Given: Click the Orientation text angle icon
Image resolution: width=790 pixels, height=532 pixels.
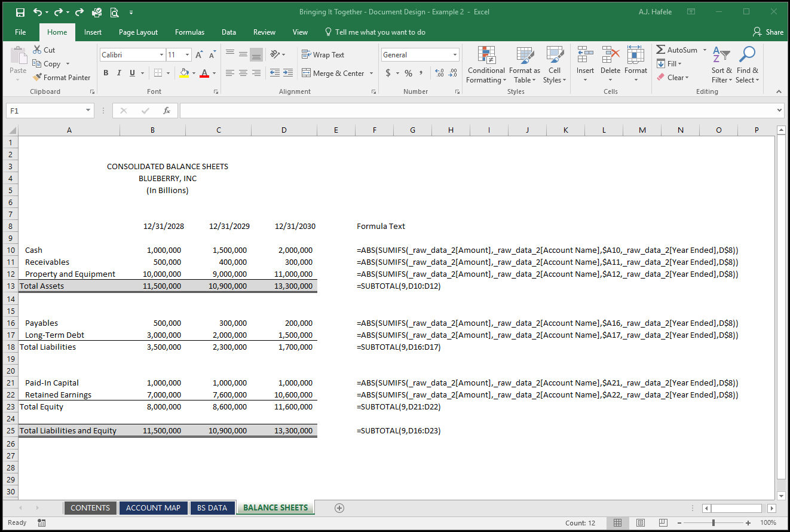Looking at the screenshot, I should 275,55.
